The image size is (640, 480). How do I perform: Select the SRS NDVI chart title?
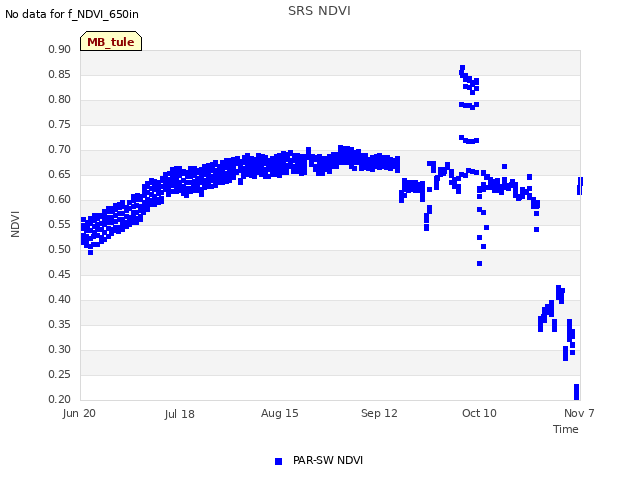click(x=319, y=11)
